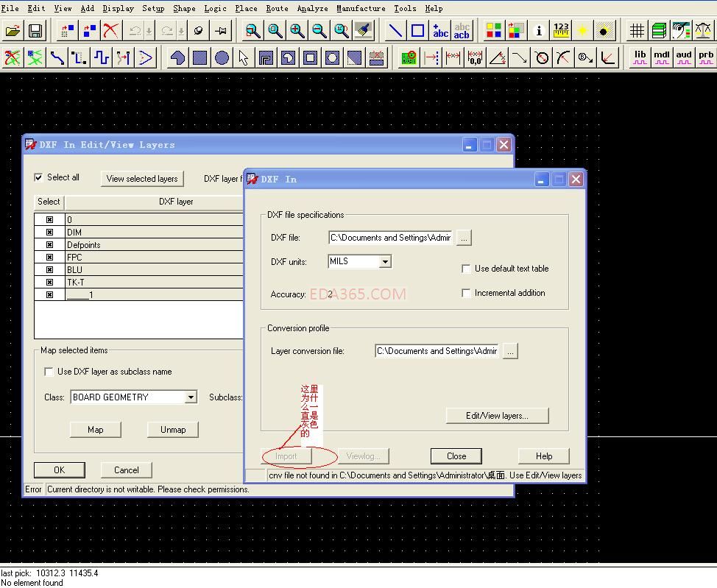Screen dimensions: 717x588
Task: Click Help in the DXF In dialog
Action: coord(544,456)
